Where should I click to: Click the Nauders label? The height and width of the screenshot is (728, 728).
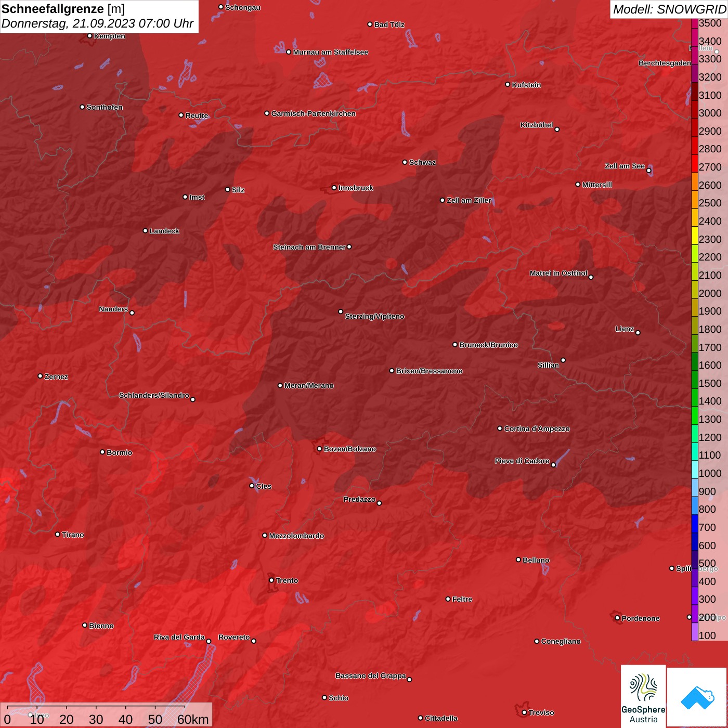tap(113, 309)
